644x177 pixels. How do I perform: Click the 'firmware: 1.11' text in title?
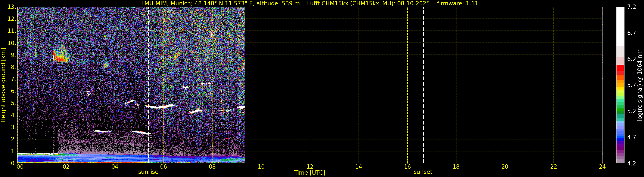tap(457, 3)
